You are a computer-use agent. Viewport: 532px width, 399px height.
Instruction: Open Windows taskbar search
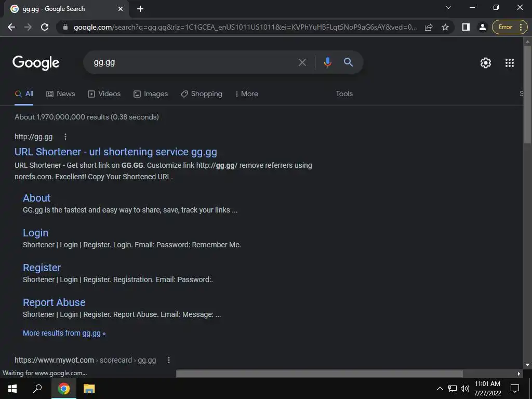point(37,389)
